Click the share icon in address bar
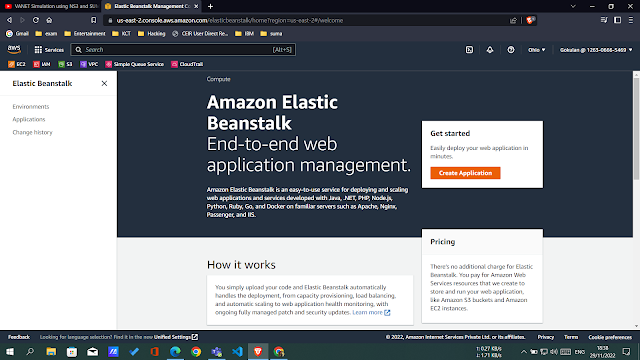 coord(513,20)
